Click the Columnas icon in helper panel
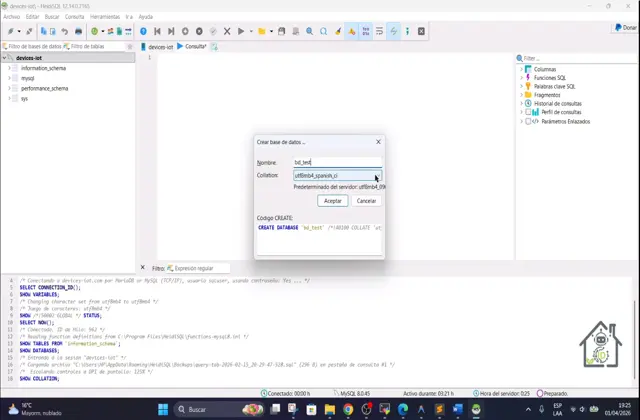The height and width of the screenshot is (420, 640). click(529, 69)
